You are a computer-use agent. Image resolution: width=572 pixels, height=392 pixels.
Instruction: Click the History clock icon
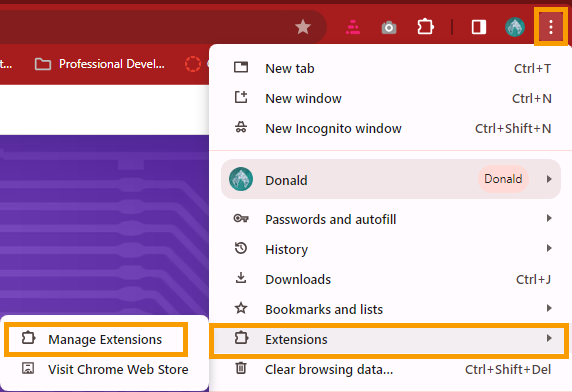241,248
